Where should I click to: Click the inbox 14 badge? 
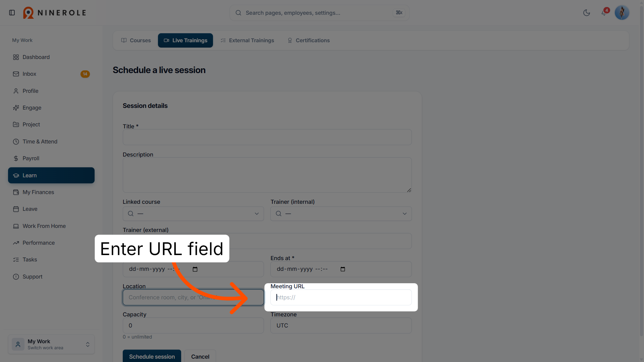pyautogui.click(x=85, y=74)
